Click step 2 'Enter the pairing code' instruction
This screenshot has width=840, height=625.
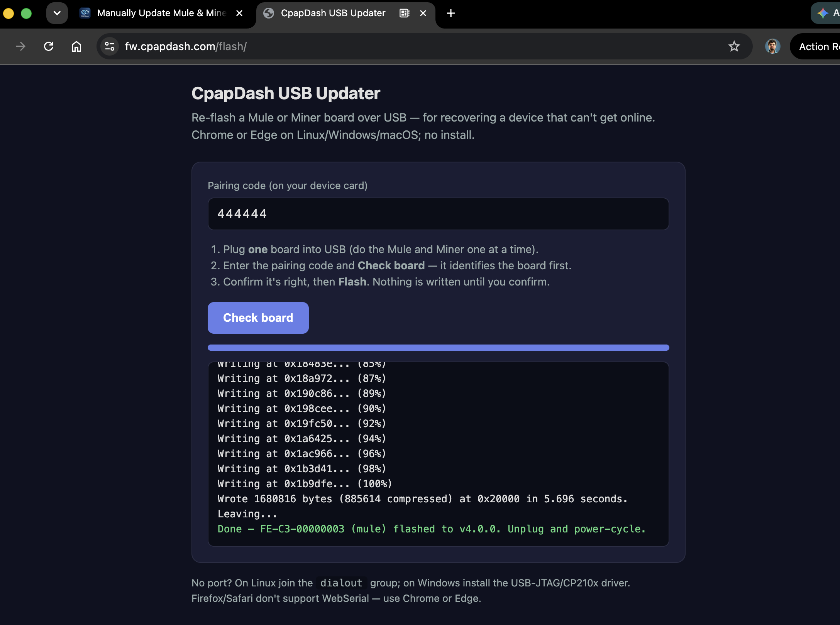click(x=397, y=265)
